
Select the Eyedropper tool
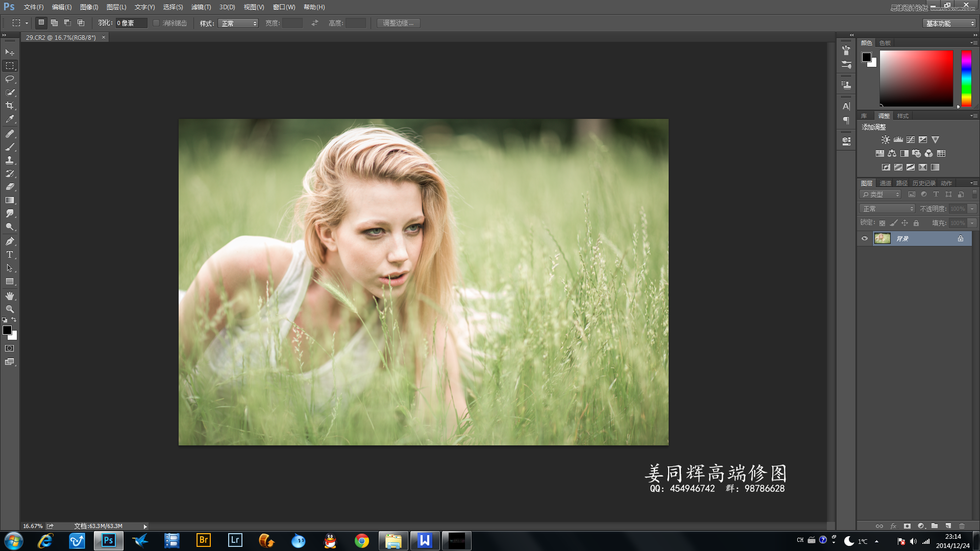point(10,119)
